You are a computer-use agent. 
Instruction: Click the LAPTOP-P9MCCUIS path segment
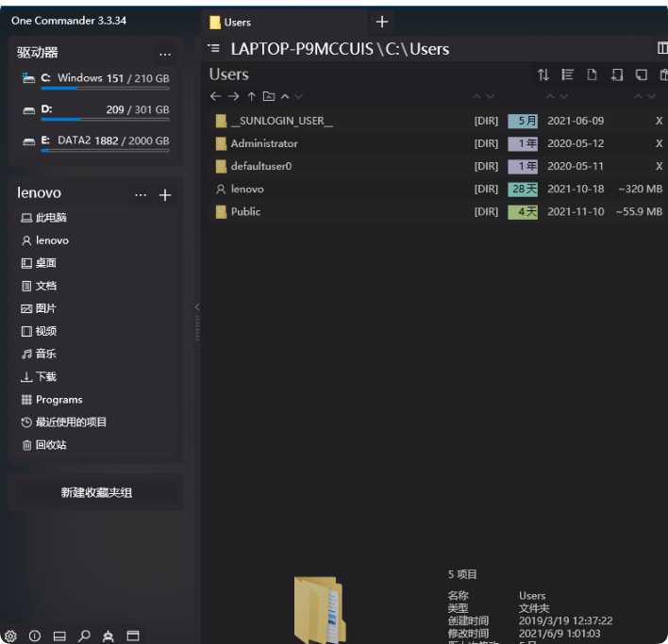(x=302, y=49)
